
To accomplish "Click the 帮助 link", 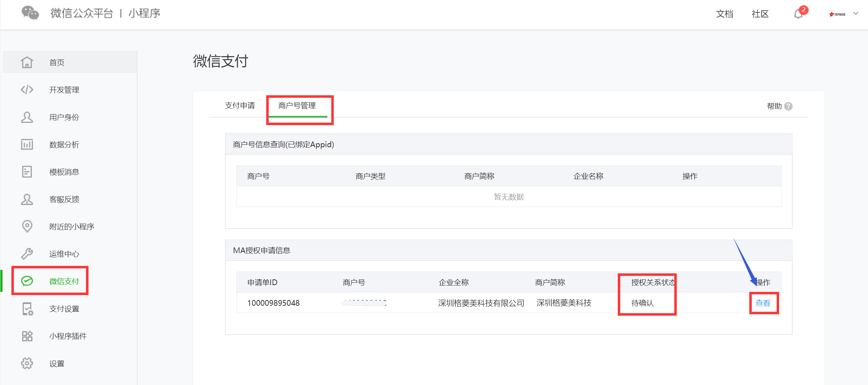I will (774, 106).
